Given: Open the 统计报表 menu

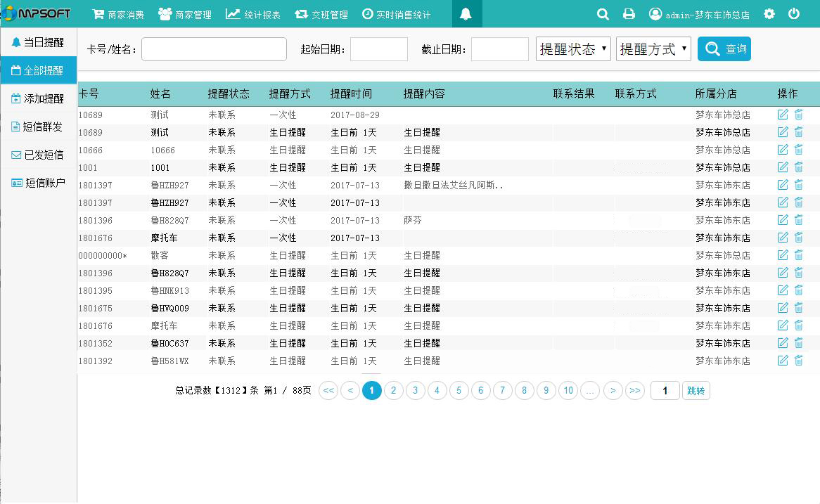Looking at the screenshot, I should (x=253, y=14).
